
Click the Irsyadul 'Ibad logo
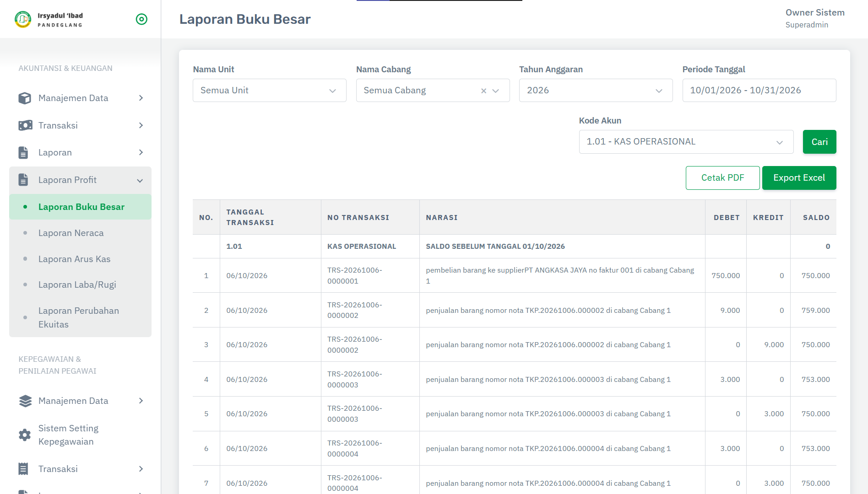point(49,19)
